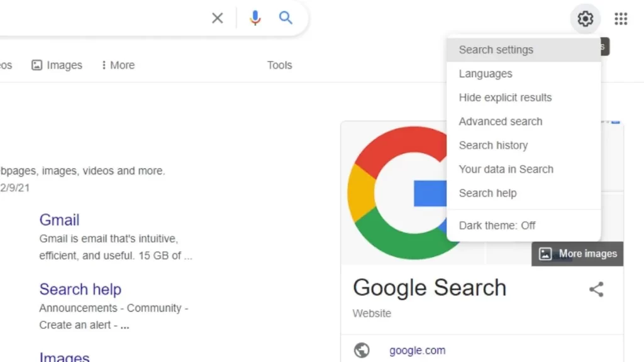Clear the search box with X icon
Image resolution: width=644 pixels, height=362 pixels.
pyautogui.click(x=217, y=18)
